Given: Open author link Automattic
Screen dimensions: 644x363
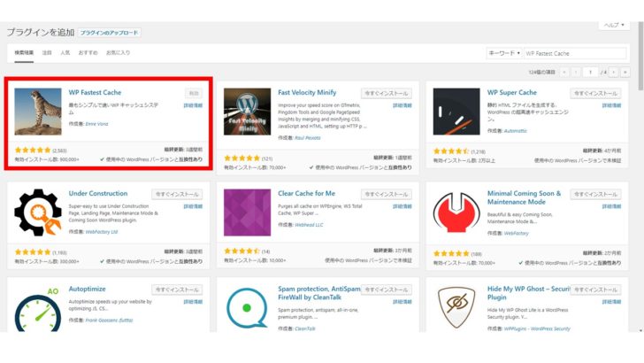Looking at the screenshot, I should (x=516, y=131).
